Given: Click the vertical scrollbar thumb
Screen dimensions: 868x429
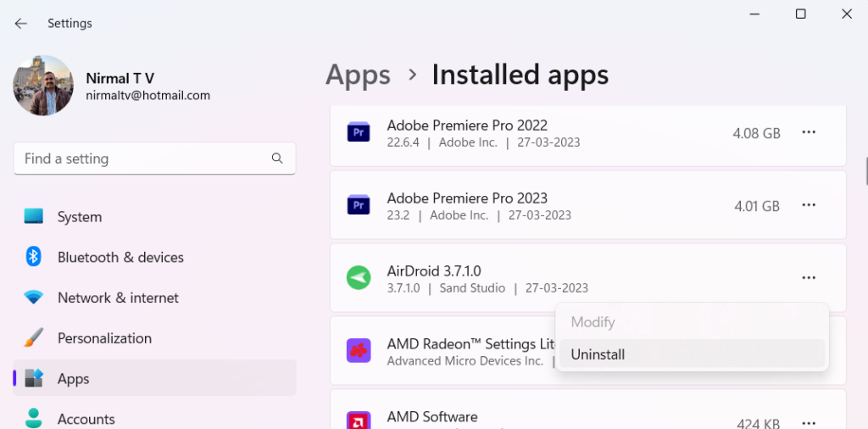Looking at the screenshot, I should (866, 171).
